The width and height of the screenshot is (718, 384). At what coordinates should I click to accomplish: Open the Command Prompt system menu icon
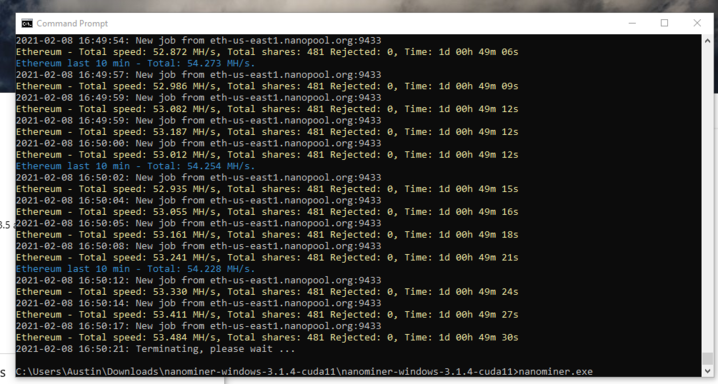pyautogui.click(x=27, y=23)
